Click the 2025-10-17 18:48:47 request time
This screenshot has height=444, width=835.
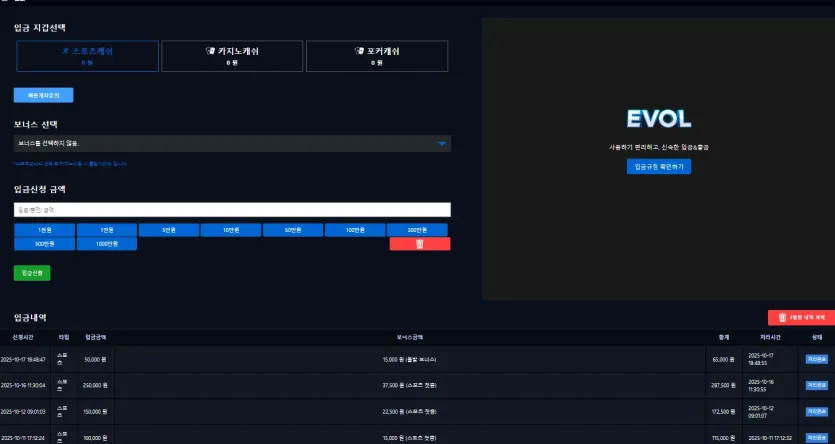pos(23,360)
